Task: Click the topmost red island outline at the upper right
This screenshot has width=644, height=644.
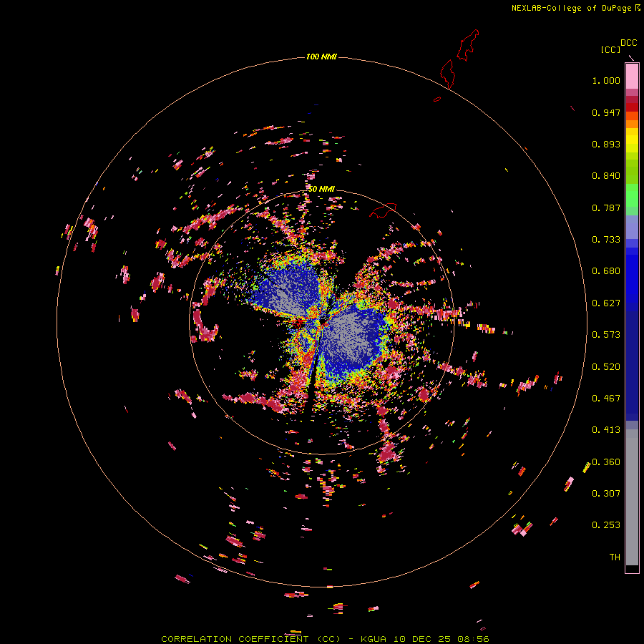Action: [468, 45]
